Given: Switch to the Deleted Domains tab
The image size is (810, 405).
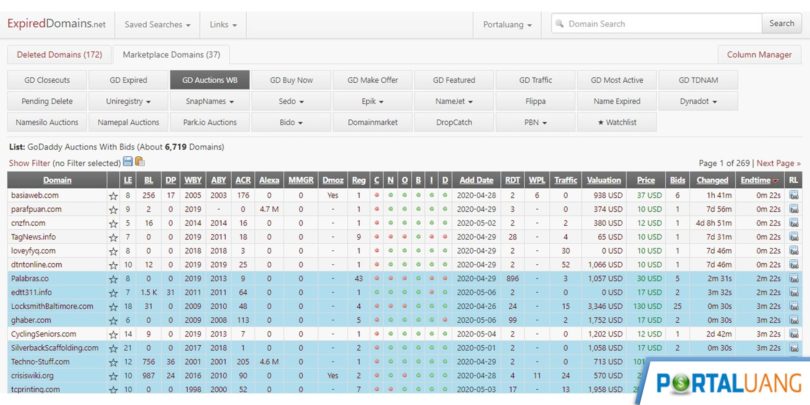Looking at the screenshot, I should [56, 54].
